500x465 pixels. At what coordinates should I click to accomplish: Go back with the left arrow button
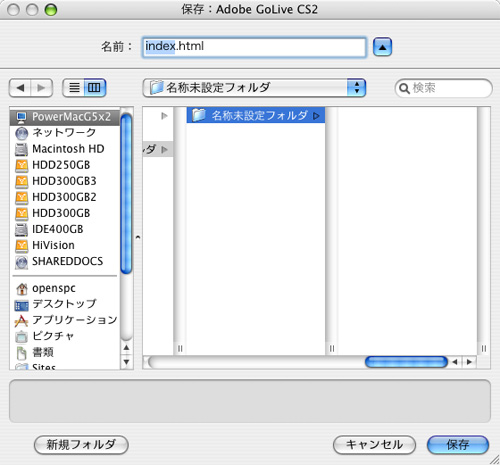[21, 88]
